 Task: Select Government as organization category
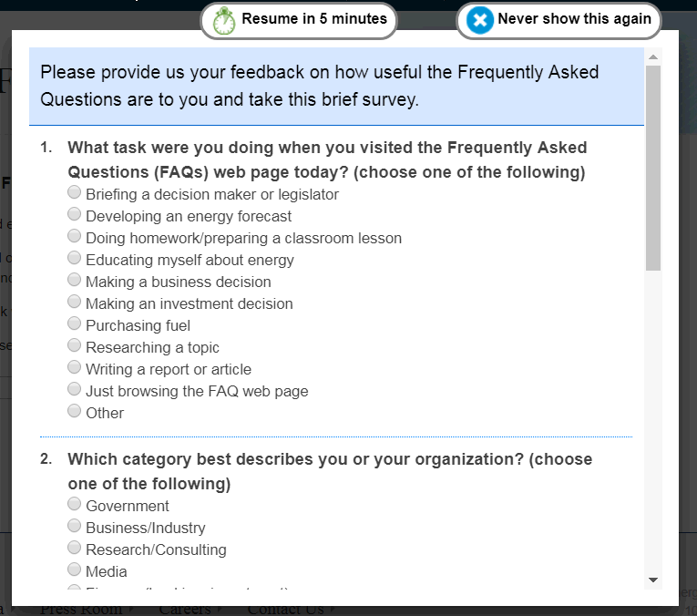(x=75, y=505)
